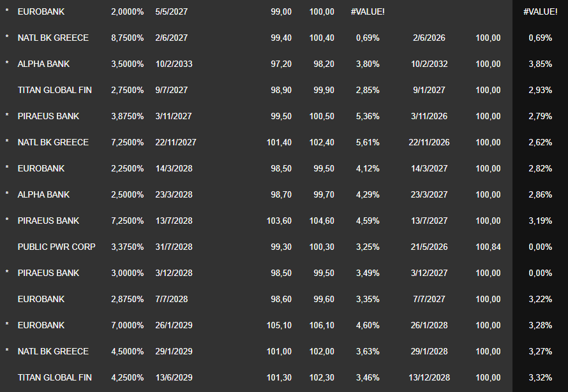Viewport: 568px width, 392px height.
Task: Click the call date 13/12/2028
Action: point(430,377)
